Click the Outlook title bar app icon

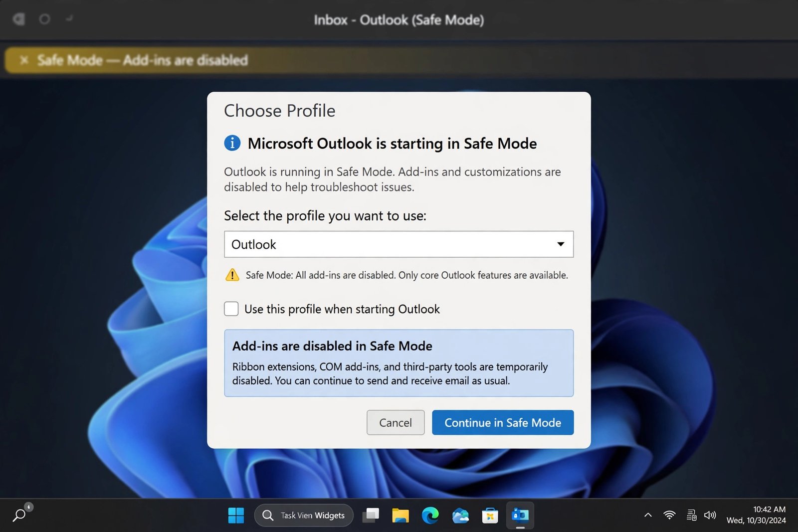coord(18,19)
